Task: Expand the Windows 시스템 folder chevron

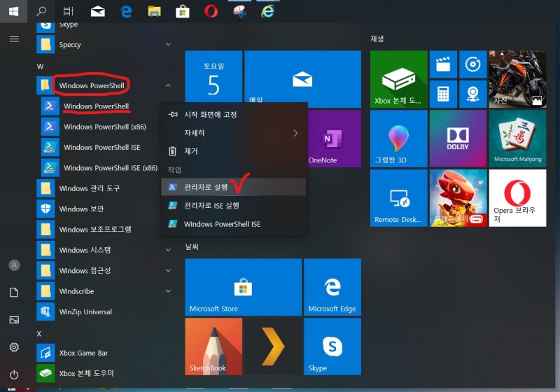Action: coord(168,250)
